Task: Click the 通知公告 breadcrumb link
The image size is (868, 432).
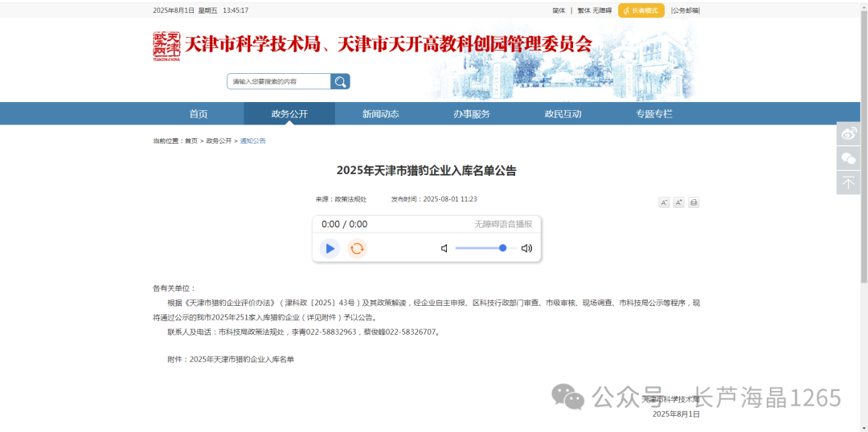Action: [252, 141]
